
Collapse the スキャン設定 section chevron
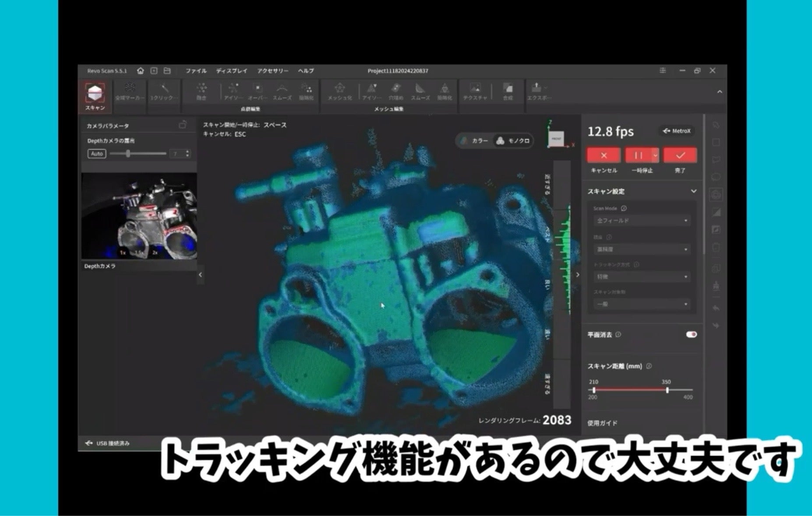pos(693,191)
